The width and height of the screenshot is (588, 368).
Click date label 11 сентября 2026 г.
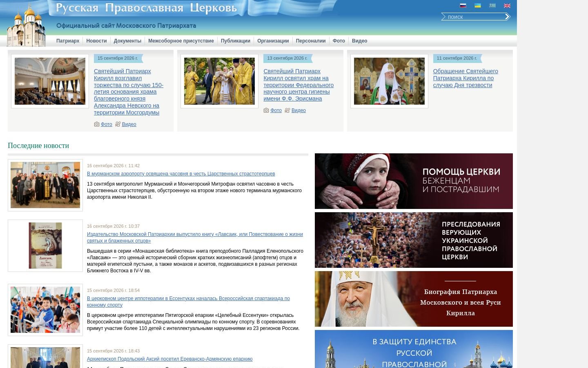click(x=457, y=58)
